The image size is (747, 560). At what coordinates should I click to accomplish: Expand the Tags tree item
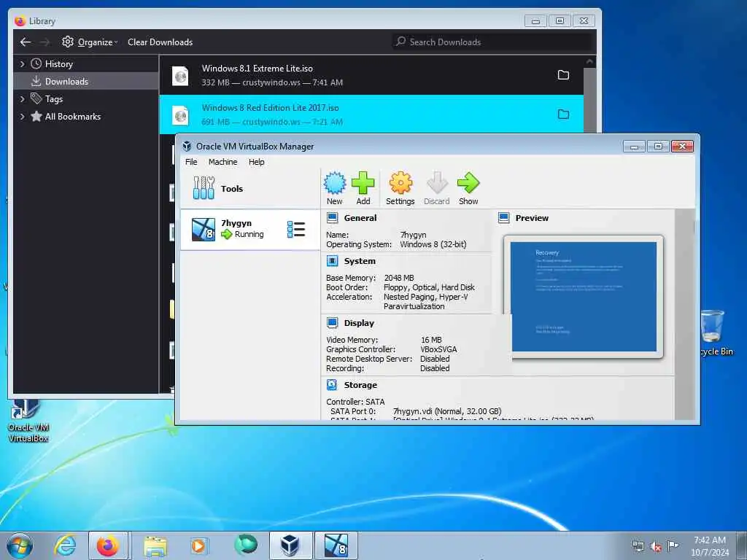(x=22, y=99)
